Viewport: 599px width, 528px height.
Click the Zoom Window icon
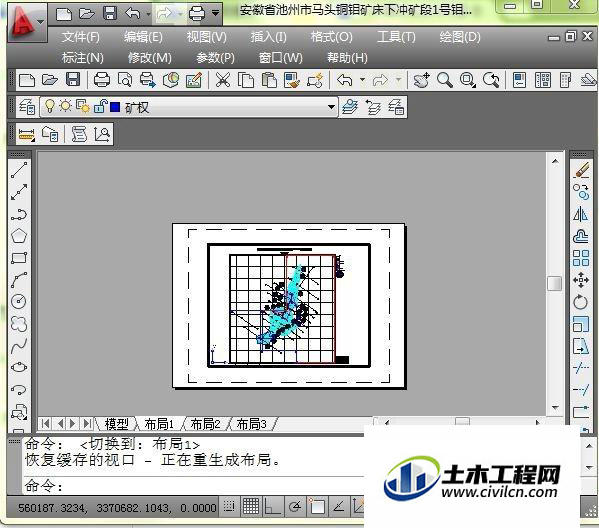click(468, 80)
